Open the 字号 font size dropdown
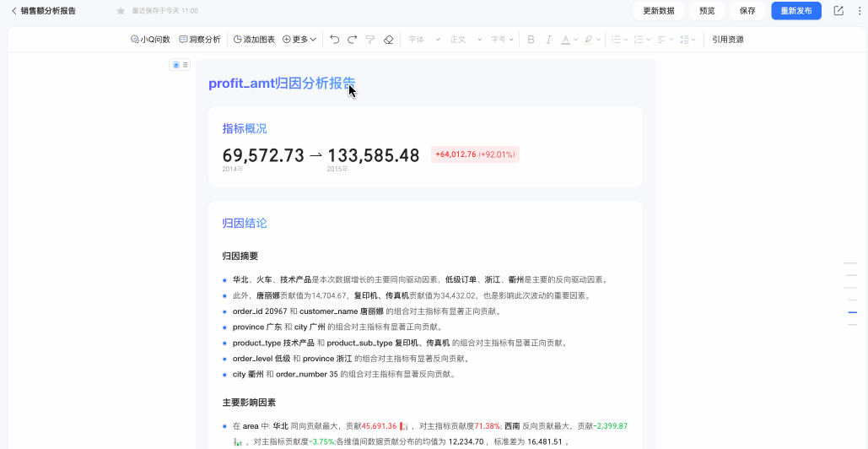Screen dimensions: 868x449 coord(502,40)
